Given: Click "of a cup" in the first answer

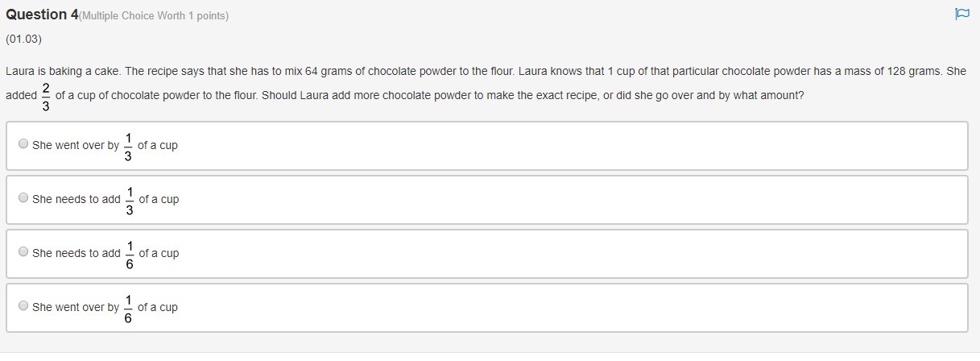Looking at the screenshot, I should point(158,146).
